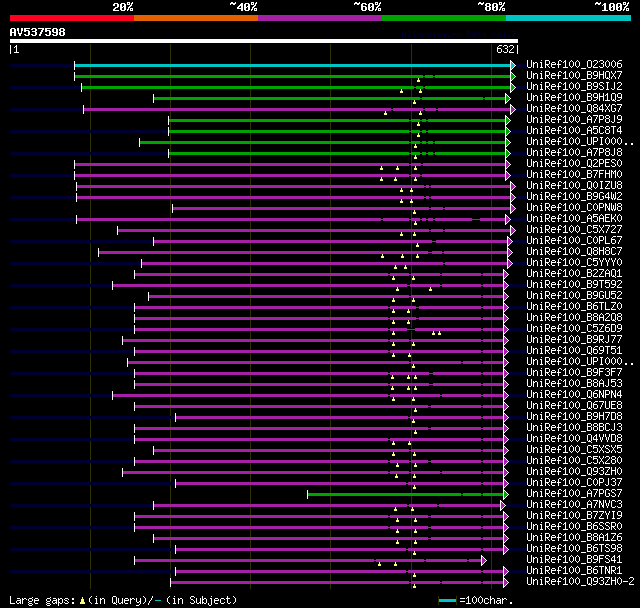Image resolution: width=640 pixels, height=608 pixels.
Task: Select the UniRef100_Q4VVD8 label
Action: click(574, 439)
